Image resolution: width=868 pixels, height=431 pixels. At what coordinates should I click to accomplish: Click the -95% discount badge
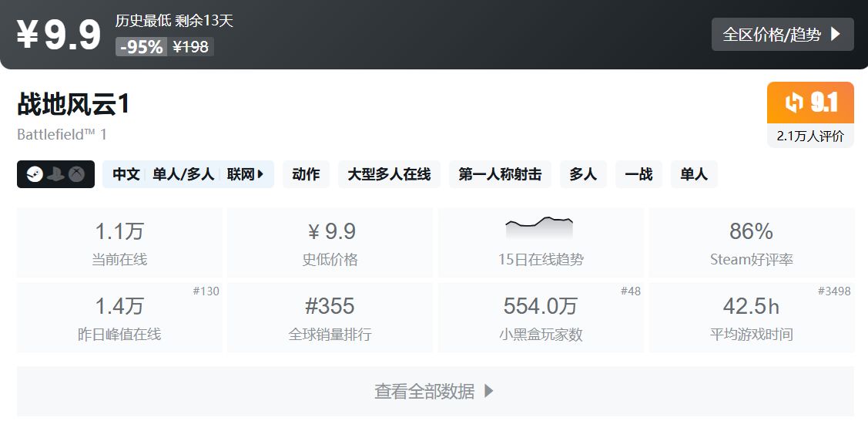[141, 47]
